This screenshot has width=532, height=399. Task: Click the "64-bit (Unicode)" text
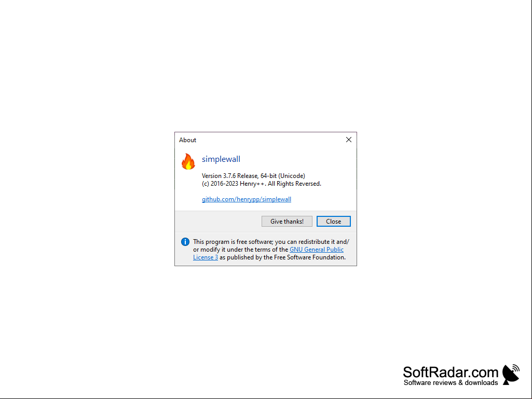283,176
